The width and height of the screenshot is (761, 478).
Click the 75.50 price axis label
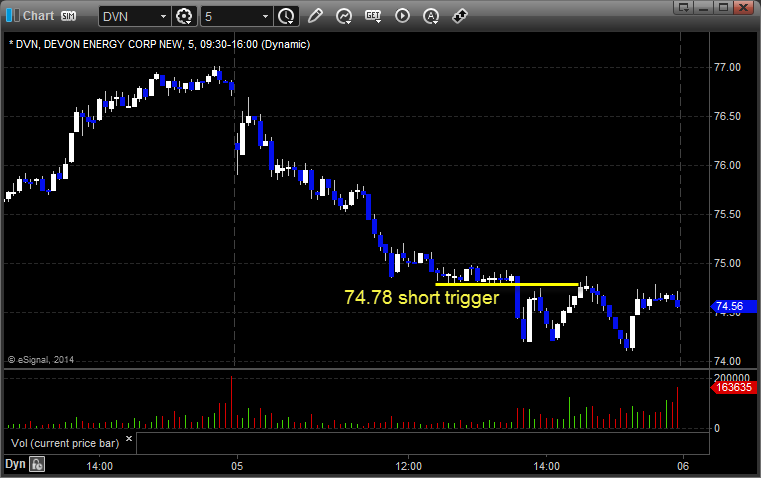pos(728,214)
